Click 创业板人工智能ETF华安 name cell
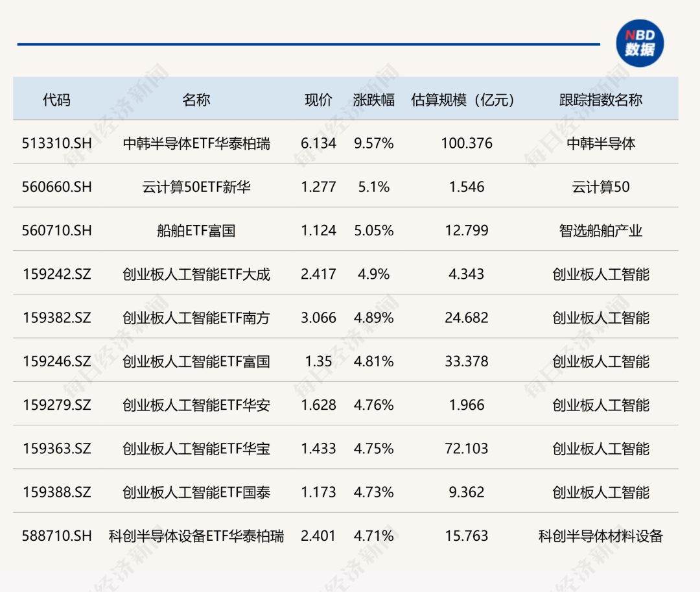The width and height of the screenshot is (700, 592). point(196,405)
